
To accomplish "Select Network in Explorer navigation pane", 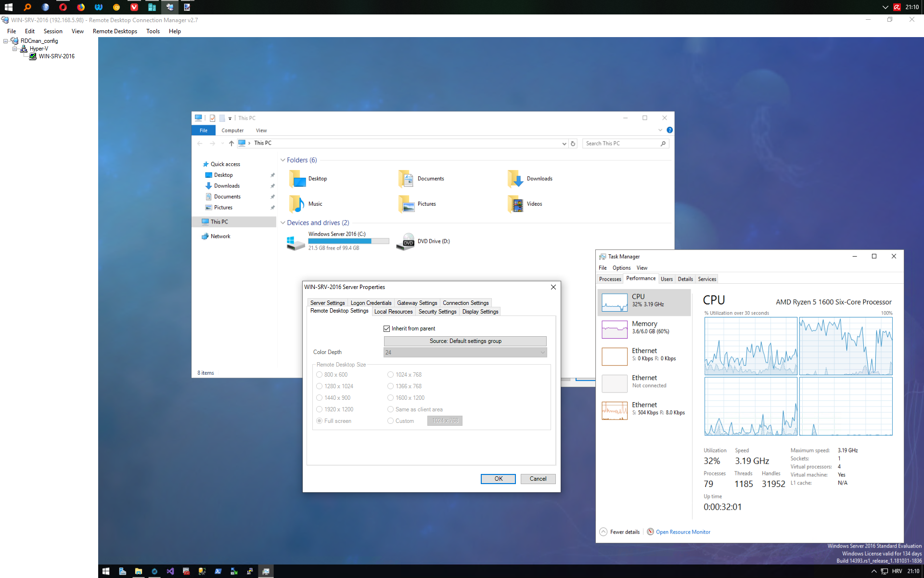I will tap(220, 236).
